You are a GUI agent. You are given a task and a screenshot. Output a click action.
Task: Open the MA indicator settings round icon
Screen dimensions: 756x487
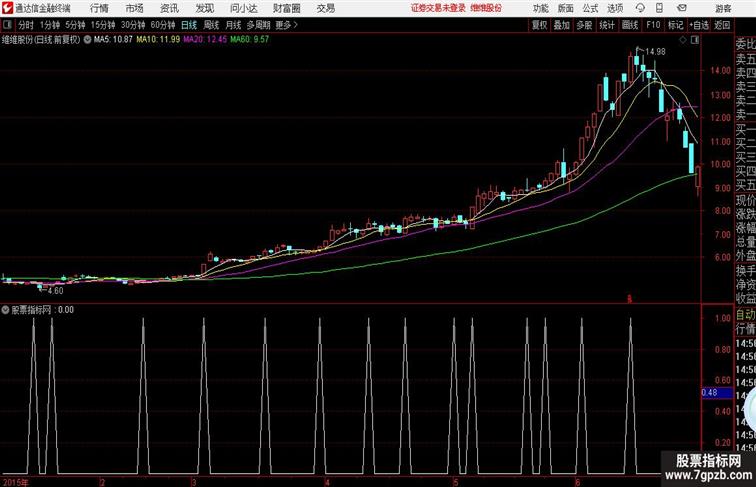coord(87,40)
